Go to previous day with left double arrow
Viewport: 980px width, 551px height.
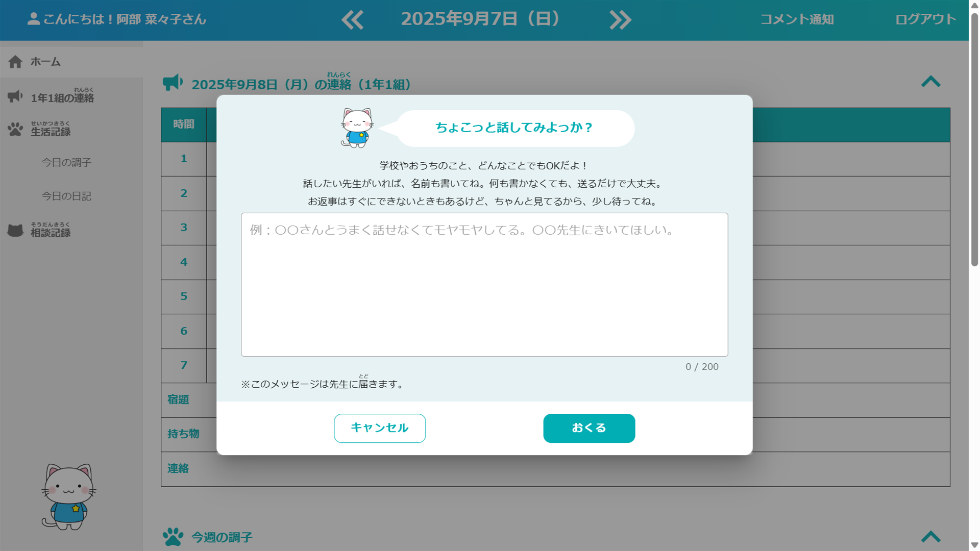pyautogui.click(x=352, y=19)
